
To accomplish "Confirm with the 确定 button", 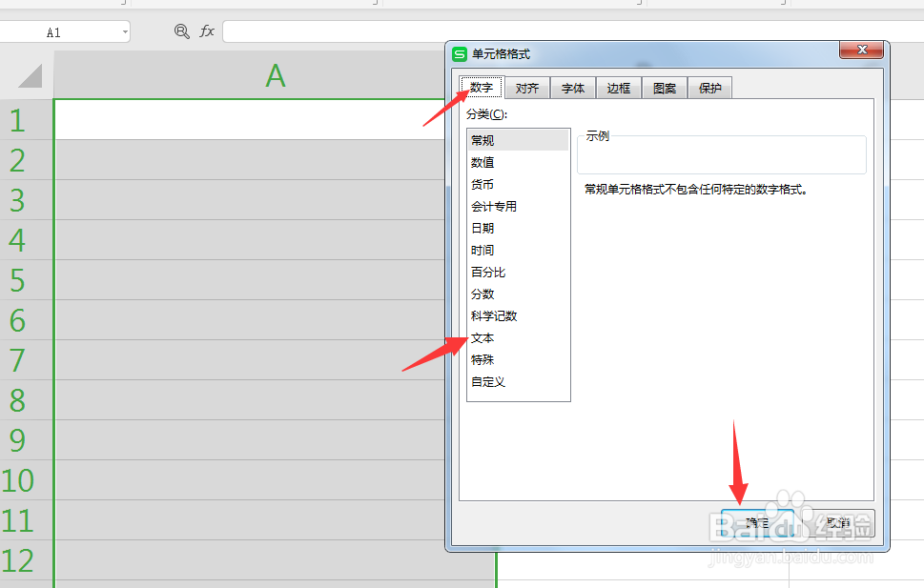I will pos(758,522).
